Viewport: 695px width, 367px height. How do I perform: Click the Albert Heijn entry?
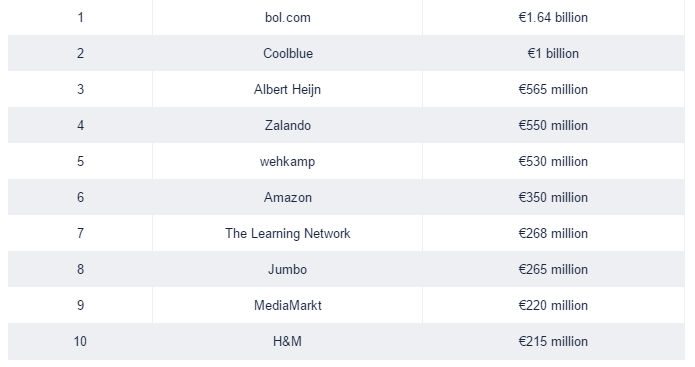coord(287,89)
